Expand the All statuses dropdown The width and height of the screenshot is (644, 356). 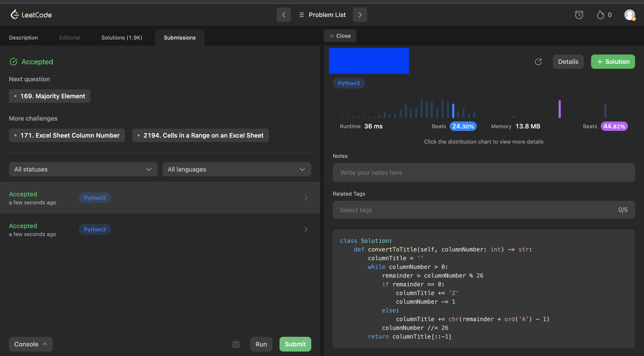coord(83,169)
